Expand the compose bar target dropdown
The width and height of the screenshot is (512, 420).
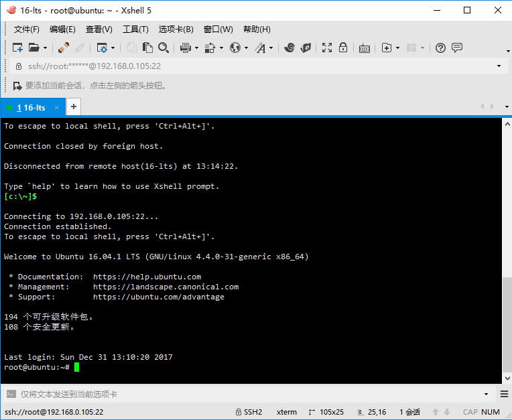pyautogui.click(x=487, y=395)
